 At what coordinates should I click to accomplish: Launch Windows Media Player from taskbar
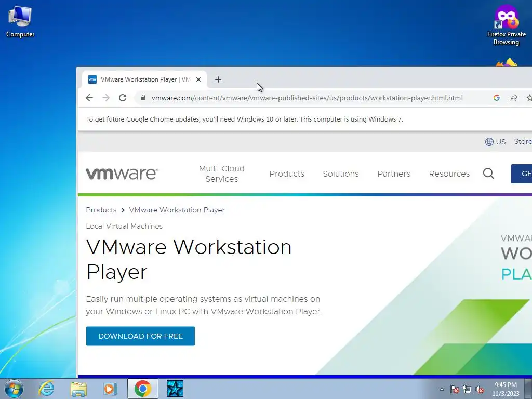click(110, 389)
